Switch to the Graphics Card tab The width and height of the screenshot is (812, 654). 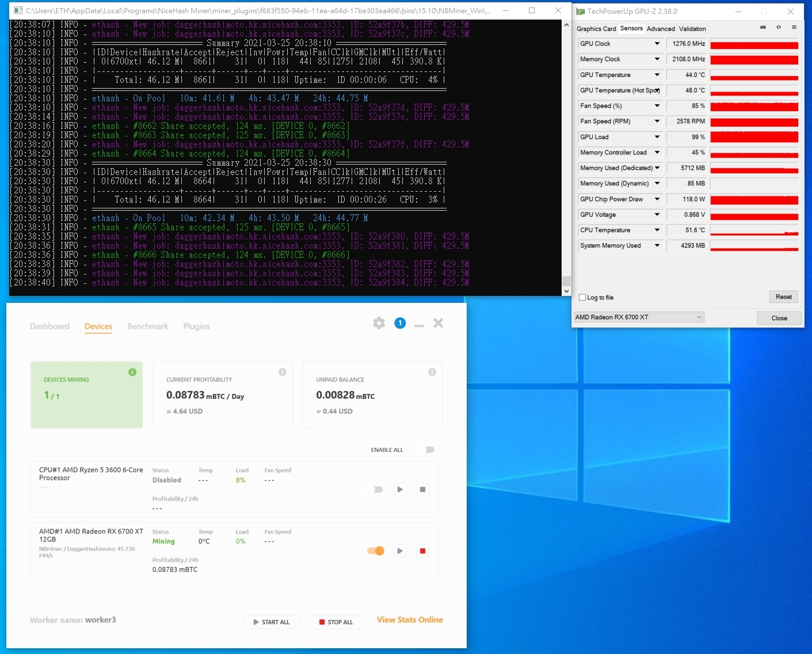click(x=596, y=29)
